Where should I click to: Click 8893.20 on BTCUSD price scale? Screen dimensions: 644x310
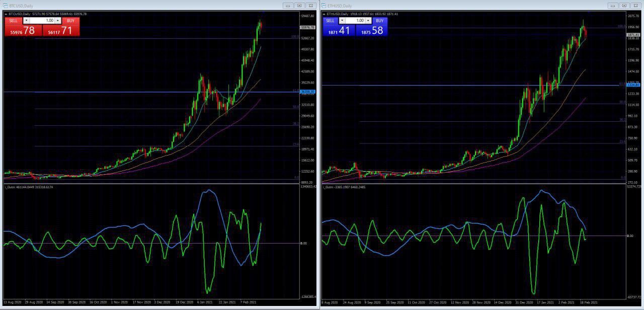tap(307, 182)
